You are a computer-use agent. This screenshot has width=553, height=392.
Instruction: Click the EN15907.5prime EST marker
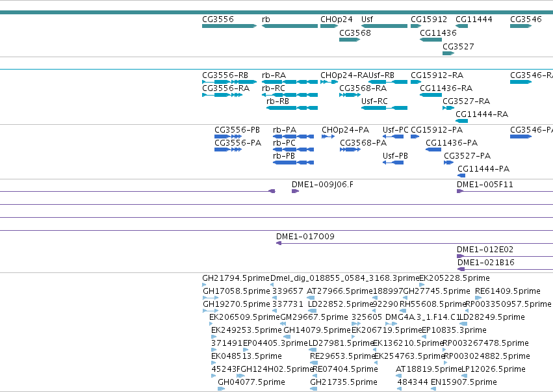433,389
